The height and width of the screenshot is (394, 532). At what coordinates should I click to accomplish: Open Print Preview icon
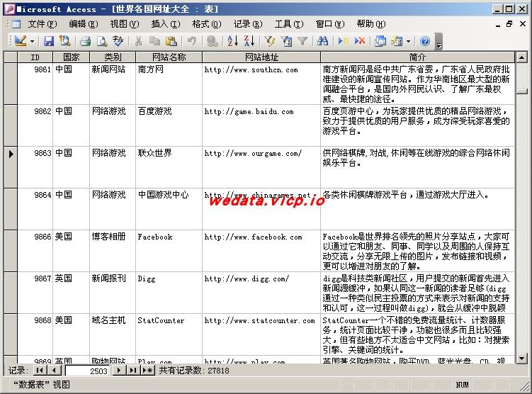[x=101, y=41]
